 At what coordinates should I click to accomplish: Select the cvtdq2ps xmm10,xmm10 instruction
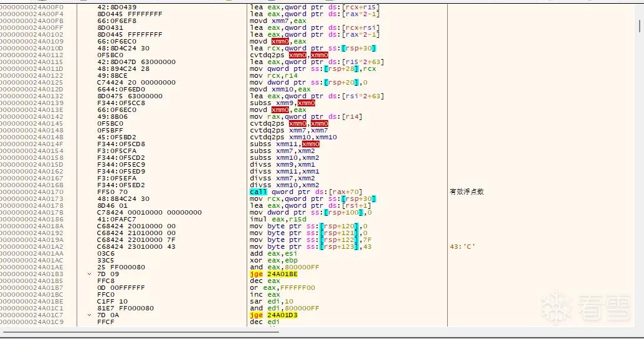293,137
